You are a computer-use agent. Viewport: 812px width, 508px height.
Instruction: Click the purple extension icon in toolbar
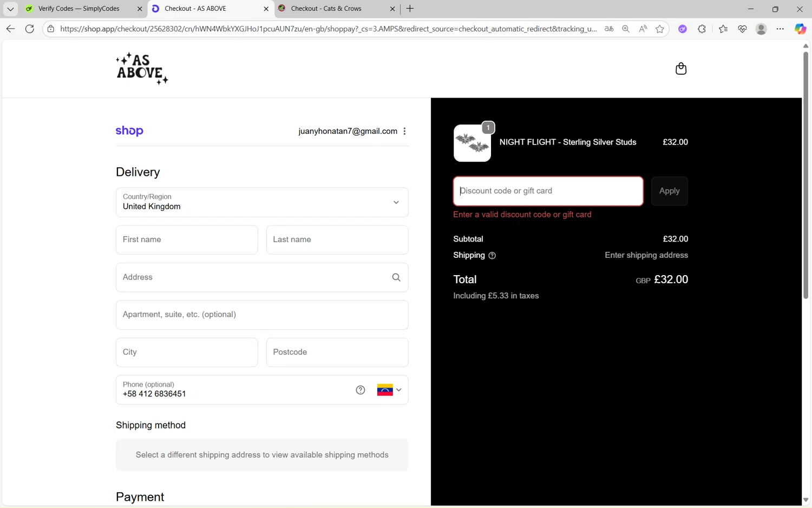click(683, 29)
